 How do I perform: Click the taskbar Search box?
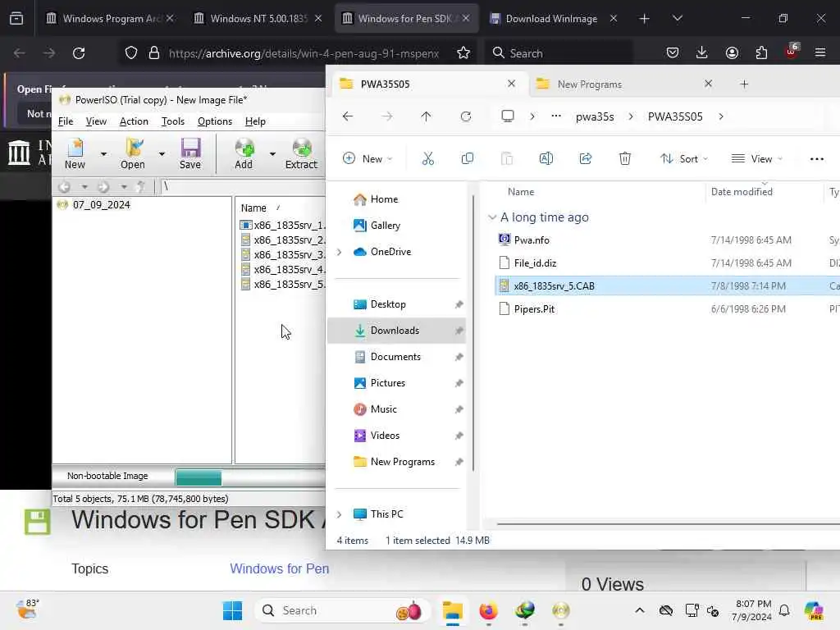[343, 610]
